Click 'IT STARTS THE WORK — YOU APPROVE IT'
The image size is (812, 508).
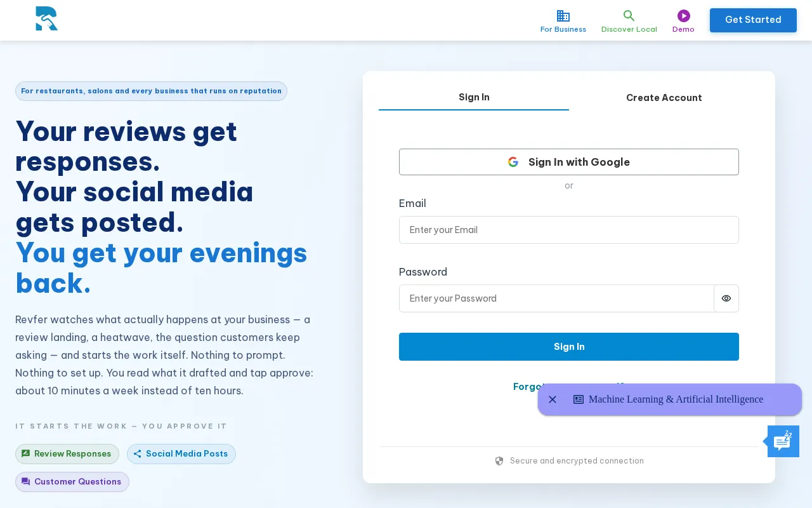(x=121, y=426)
